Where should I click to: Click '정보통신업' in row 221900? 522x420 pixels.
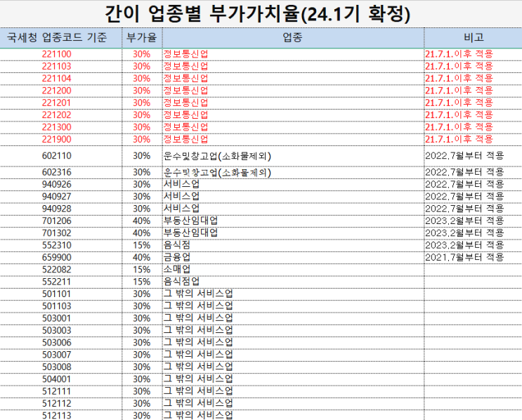pos(185,139)
